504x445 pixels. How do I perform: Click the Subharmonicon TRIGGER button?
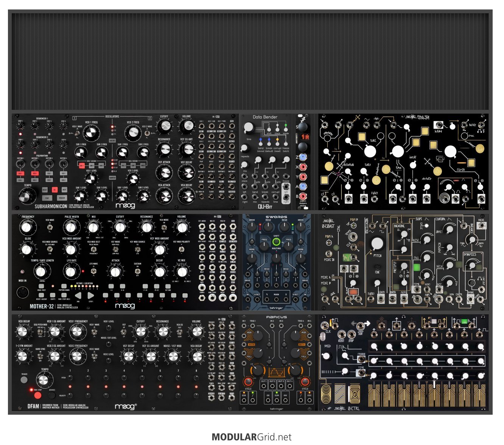pos(62,198)
